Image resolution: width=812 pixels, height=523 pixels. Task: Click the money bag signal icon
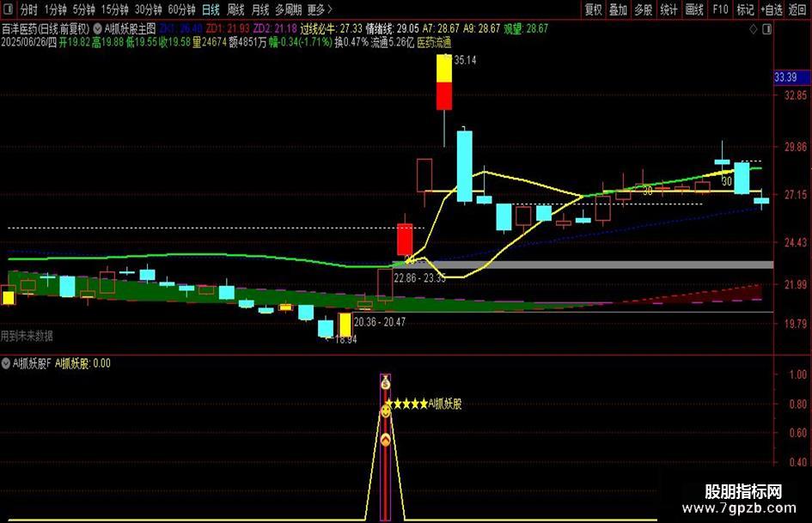(x=385, y=383)
